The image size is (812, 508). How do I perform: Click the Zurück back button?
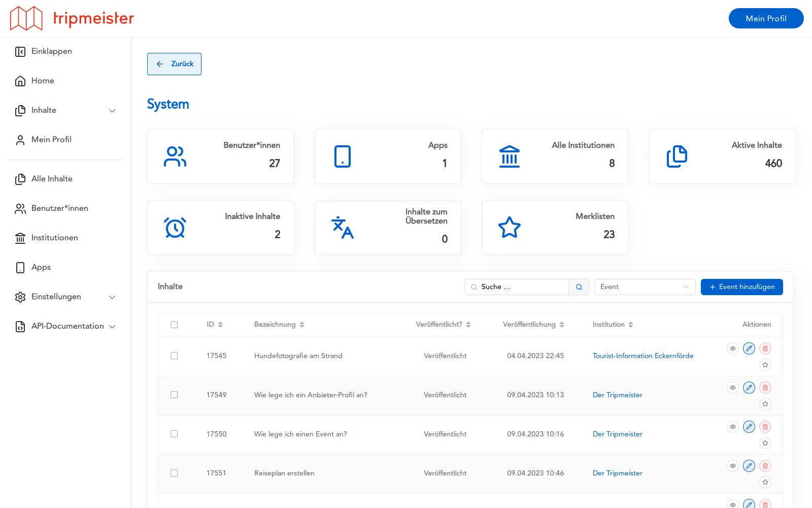coord(174,64)
